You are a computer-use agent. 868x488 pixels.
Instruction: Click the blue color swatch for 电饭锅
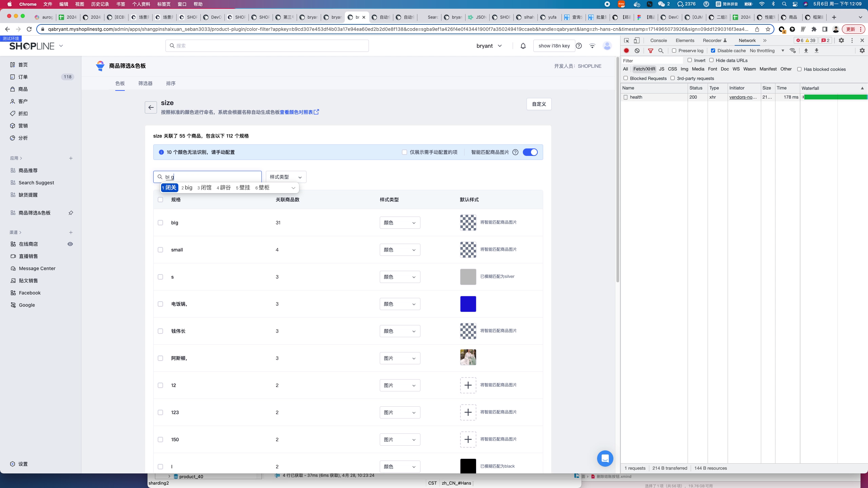468,304
